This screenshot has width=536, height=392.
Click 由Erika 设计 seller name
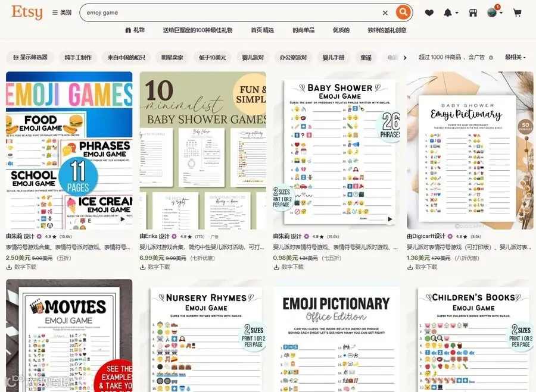154,236
